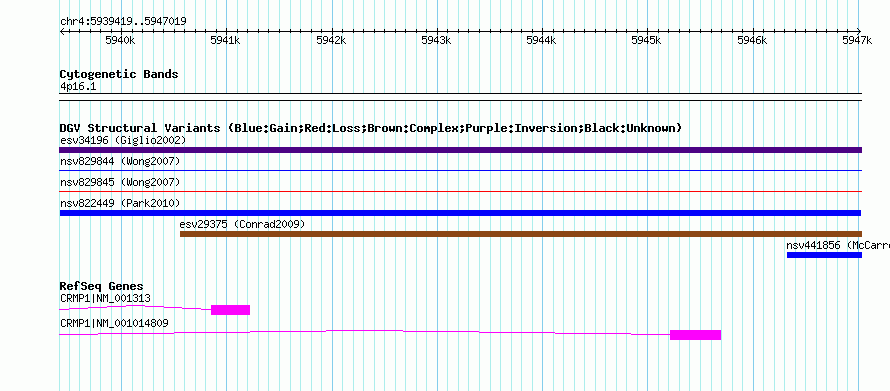Screen dimensions: 890x391
Task: Click the nsv822449 thick blue gain bar
Action: (x=460, y=213)
